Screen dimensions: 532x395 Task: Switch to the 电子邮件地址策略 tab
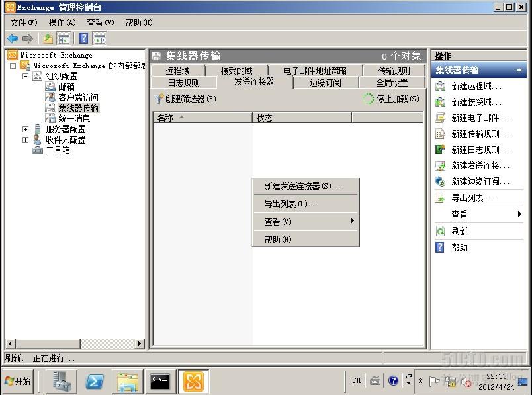(x=315, y=71)
